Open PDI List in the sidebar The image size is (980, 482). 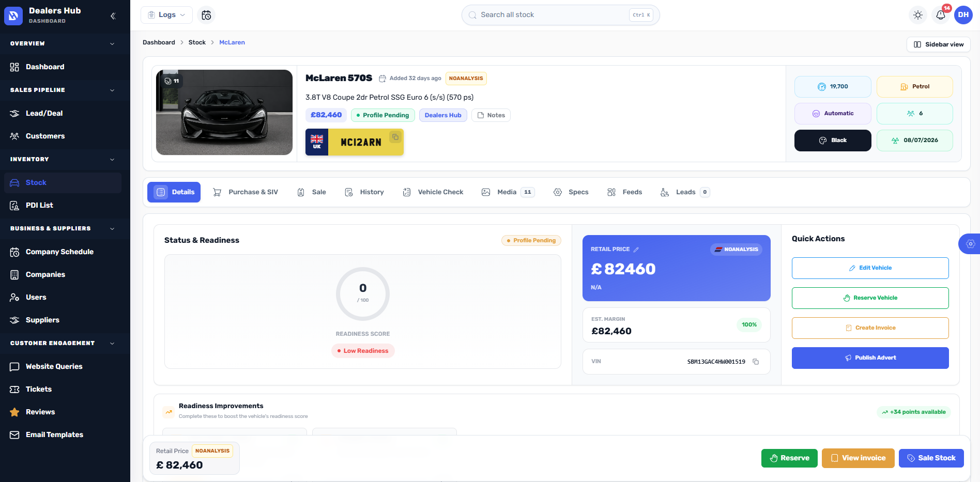coord(63,205)
